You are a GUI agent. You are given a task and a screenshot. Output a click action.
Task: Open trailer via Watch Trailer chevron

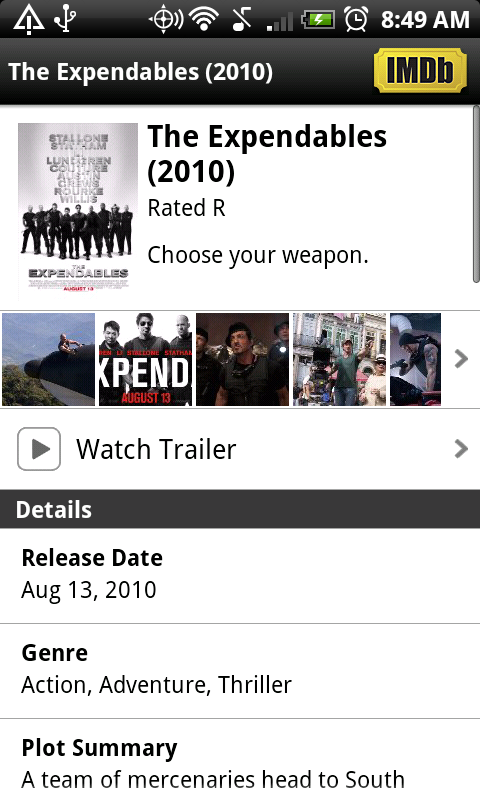click(461, 449)
